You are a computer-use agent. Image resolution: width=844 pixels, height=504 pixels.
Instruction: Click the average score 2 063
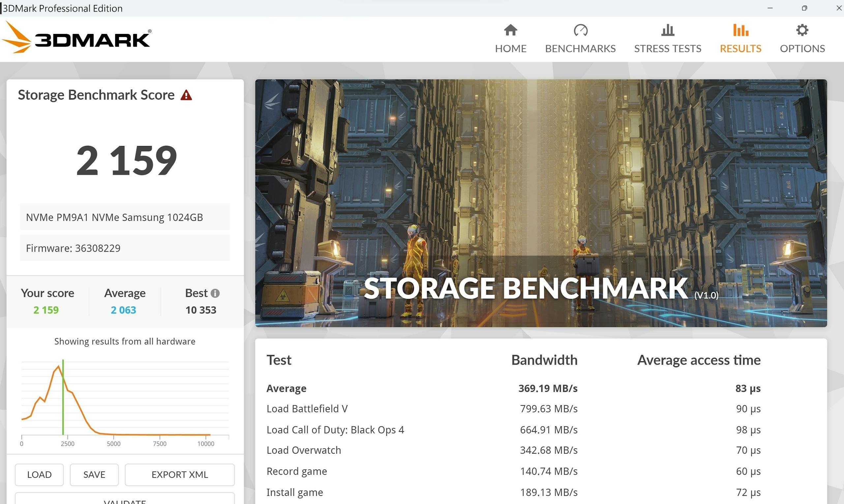123,310
